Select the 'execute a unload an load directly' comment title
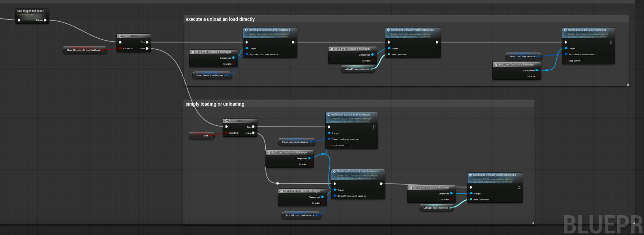This screenshot has width=644, height=235. 220,19
